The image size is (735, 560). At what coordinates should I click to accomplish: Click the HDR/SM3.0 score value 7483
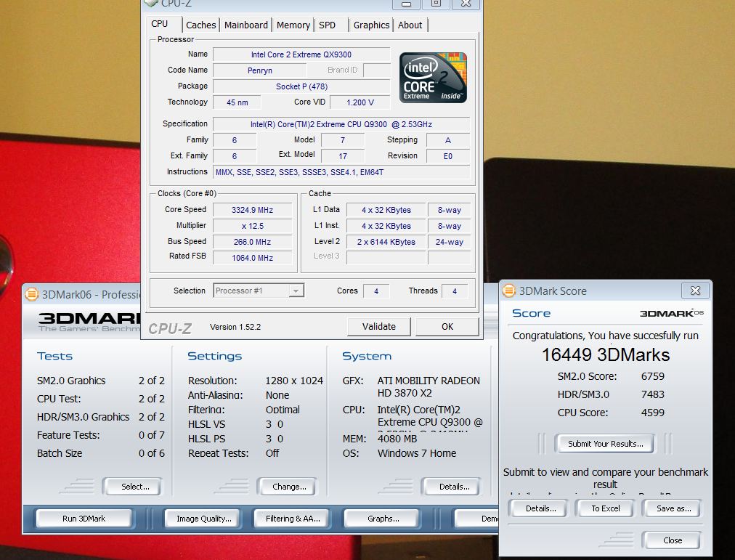click(652, 394)
